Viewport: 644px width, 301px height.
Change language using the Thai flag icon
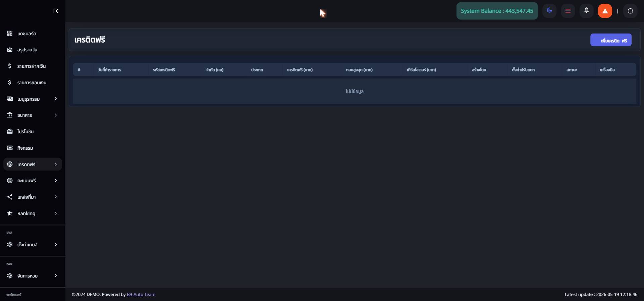click(568, 11)
